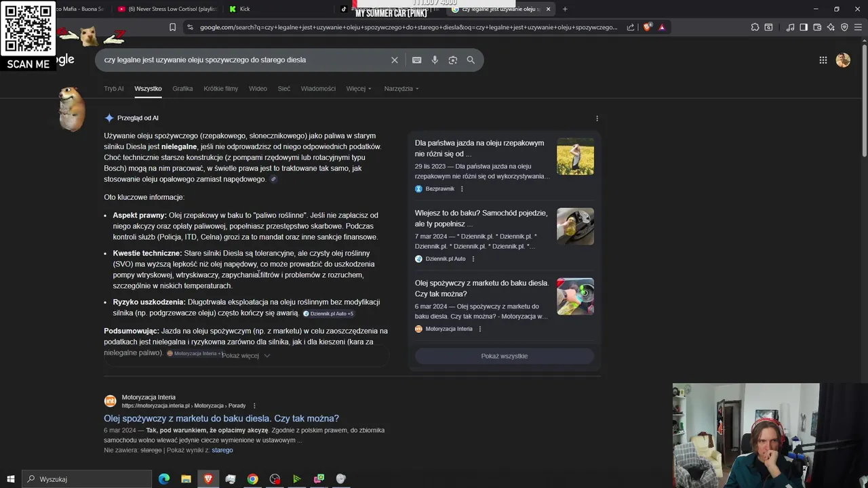This screenshot has width=868, height=488.
Task: Click the Motoryzacja Interia source chip in summary
Action: pos(195,354)
